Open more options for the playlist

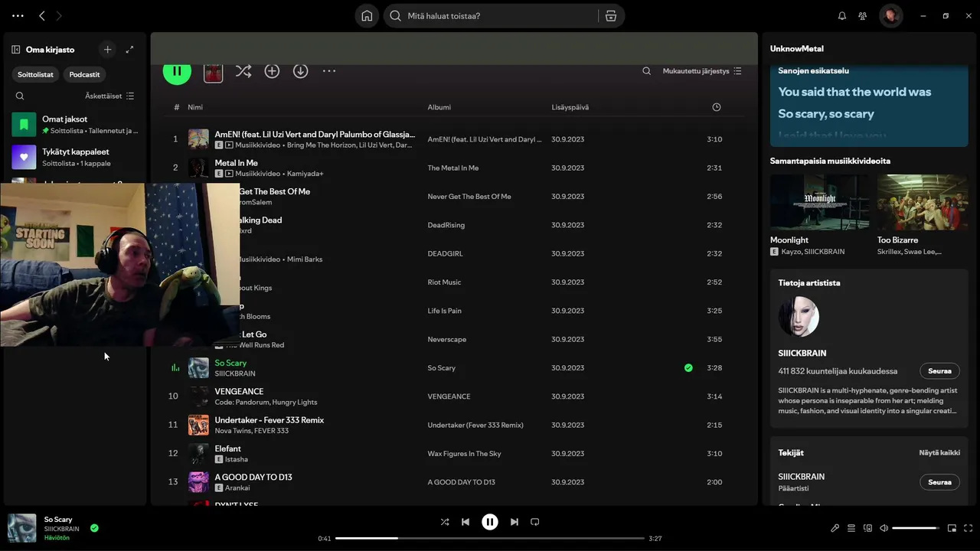(x=329, y=70)
